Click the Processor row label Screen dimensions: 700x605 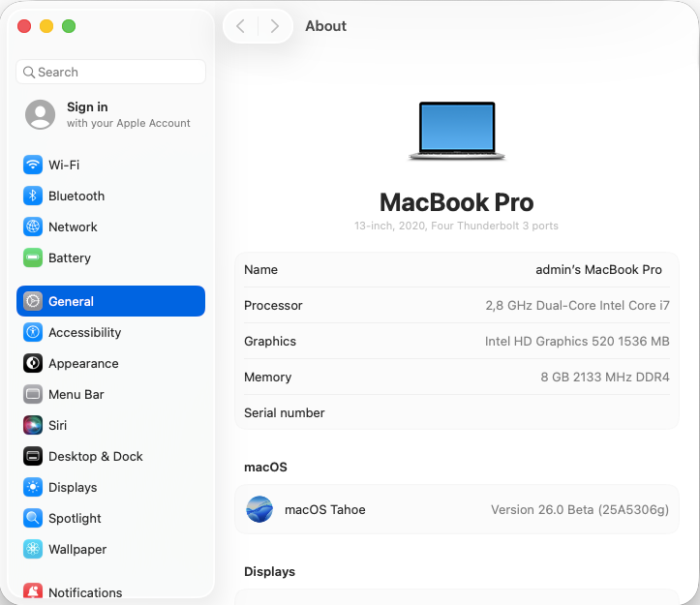(x=273, y=305)
